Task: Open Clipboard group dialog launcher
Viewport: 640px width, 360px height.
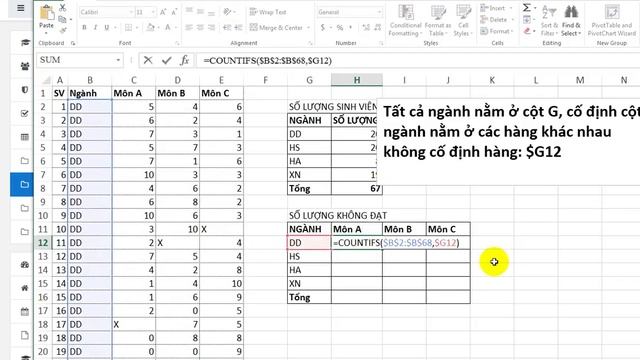Action: [x=73, y=43]
